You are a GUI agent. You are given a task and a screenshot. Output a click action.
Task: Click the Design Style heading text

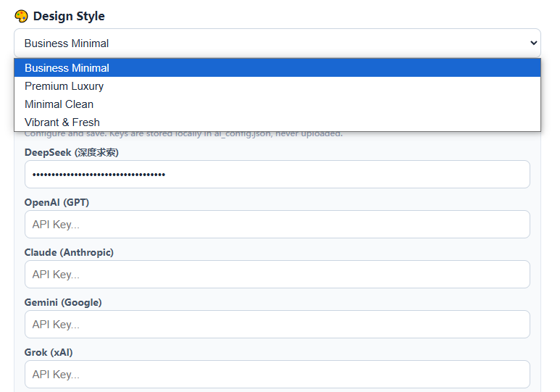(69, 16)
